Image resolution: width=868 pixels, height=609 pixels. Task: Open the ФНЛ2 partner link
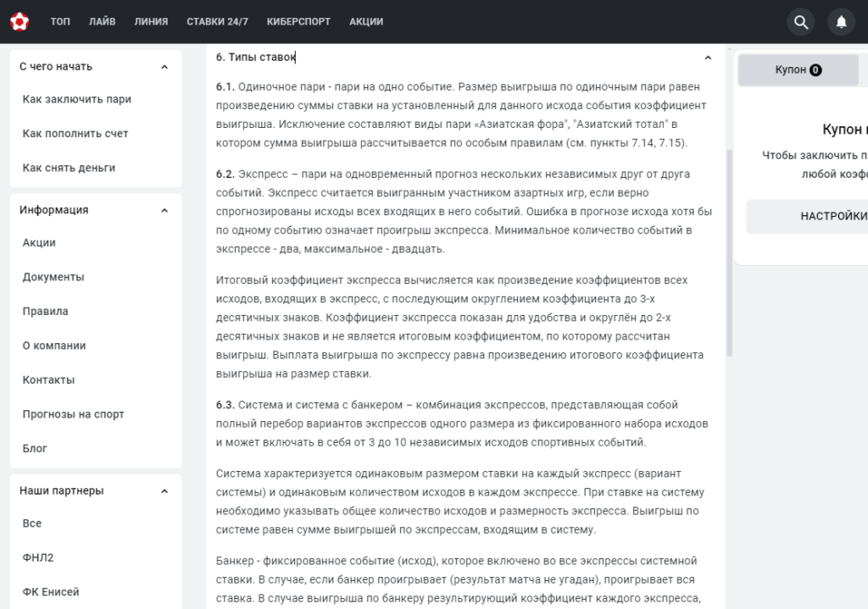(x=38, y=557)
